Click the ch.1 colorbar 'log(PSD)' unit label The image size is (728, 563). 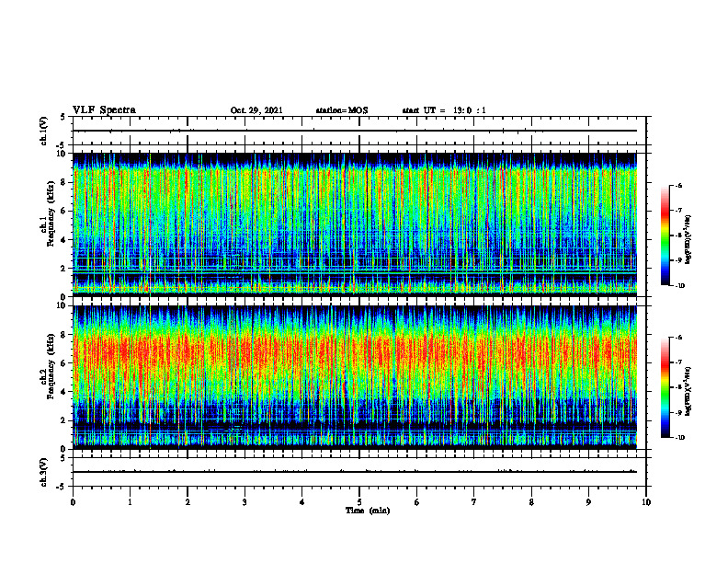click(x=688, y=239)
